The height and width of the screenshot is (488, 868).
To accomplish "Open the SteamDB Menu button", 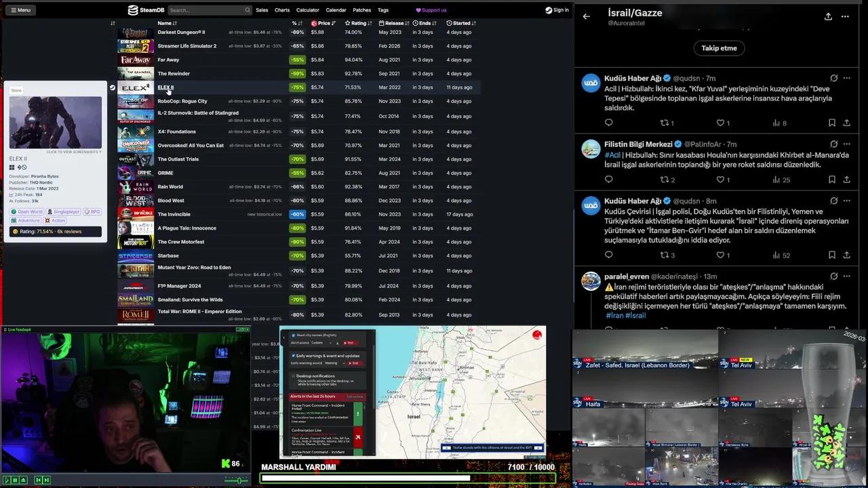I will (x=20, y=10).
